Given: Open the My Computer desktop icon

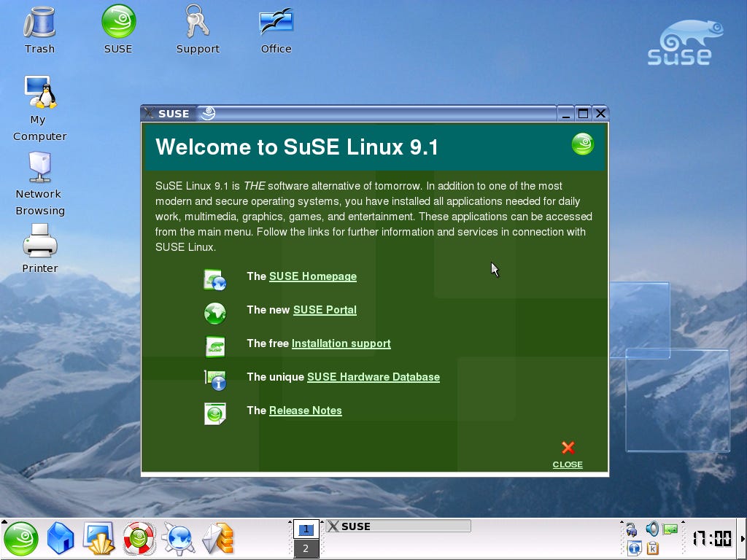Looking at the screenshot, I should tap(40, 108).
